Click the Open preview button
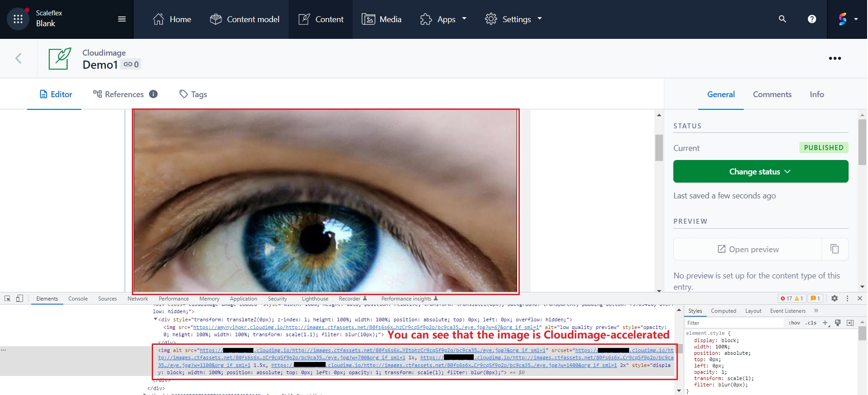868x395 pixels. [748, 249]
